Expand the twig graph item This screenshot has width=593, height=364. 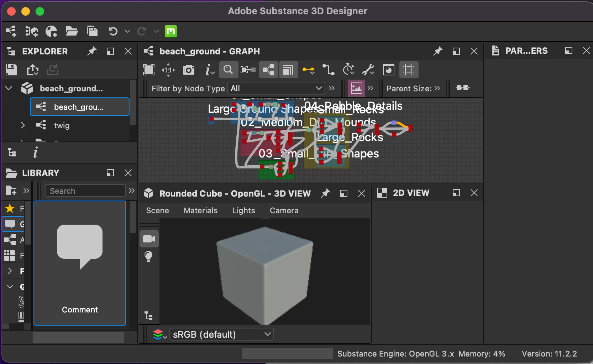(22, 125)
